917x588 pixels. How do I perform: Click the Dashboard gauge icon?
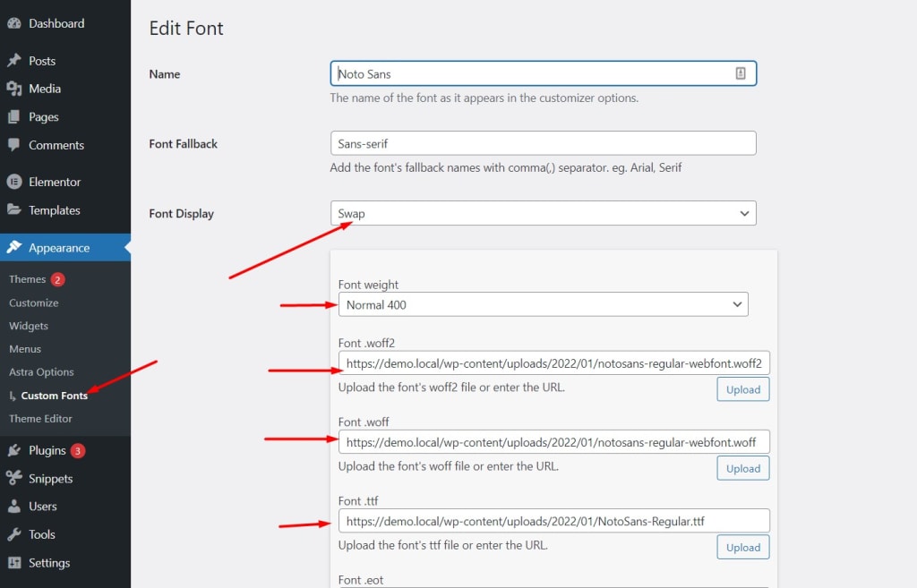tap(14, 23)
